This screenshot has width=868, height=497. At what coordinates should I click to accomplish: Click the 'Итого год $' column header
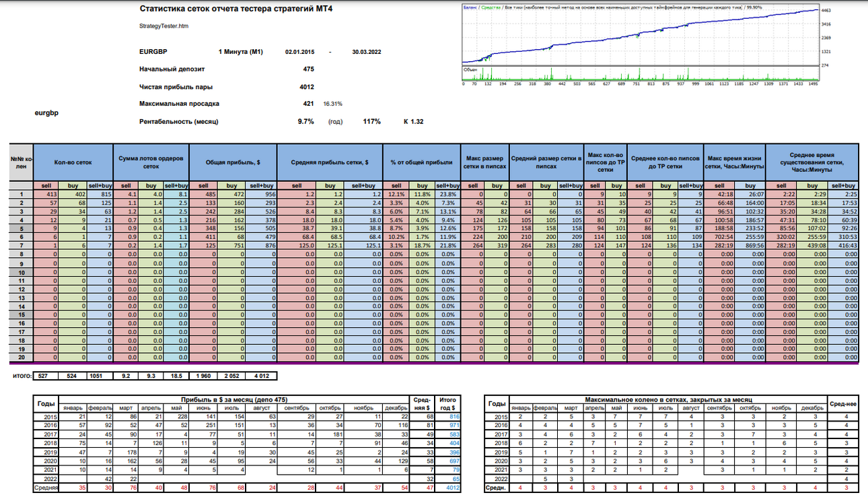coord(447,403)
